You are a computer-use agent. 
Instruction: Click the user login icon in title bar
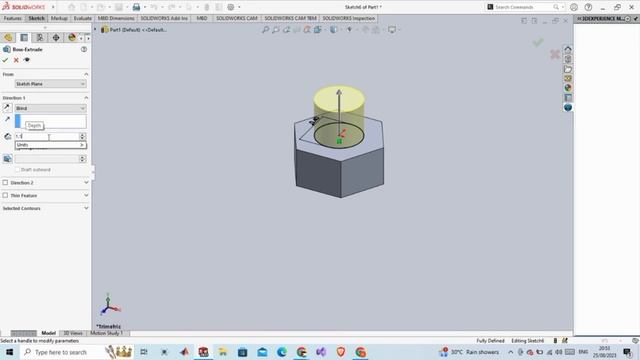click(574, 7)
